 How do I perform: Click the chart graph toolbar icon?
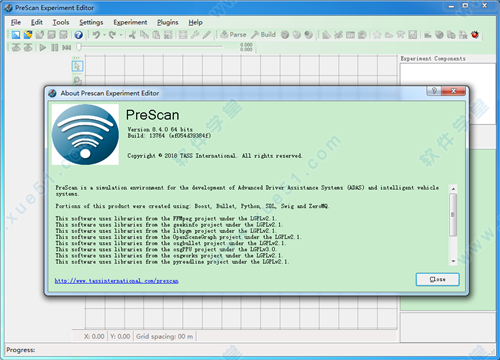[x=413, y=35]
